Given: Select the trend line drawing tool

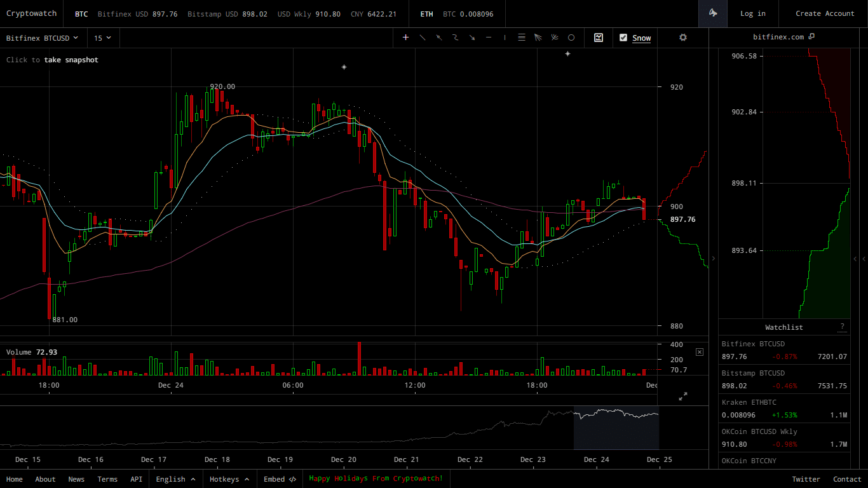Looking at the screenshot, I should click(x=423, y=37).
